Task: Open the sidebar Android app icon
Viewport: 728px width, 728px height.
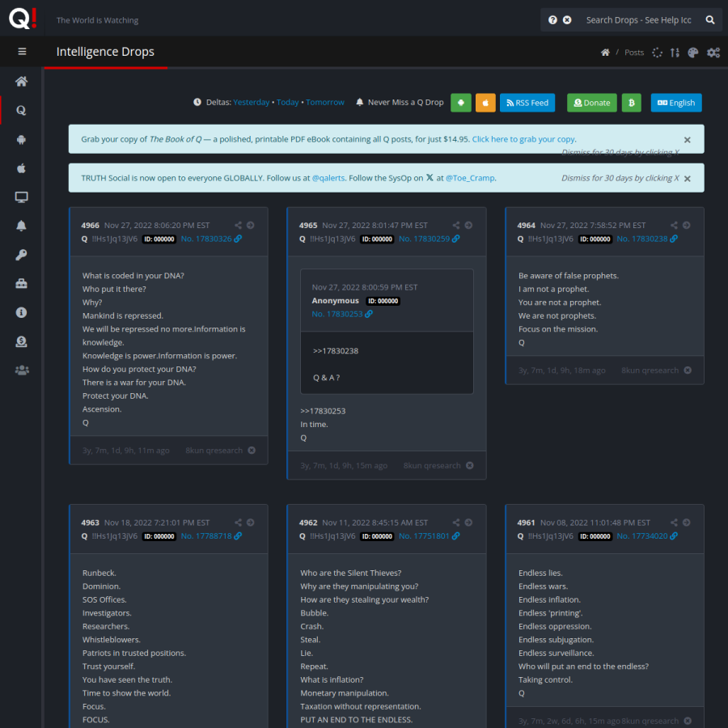Action: [21, 139]
